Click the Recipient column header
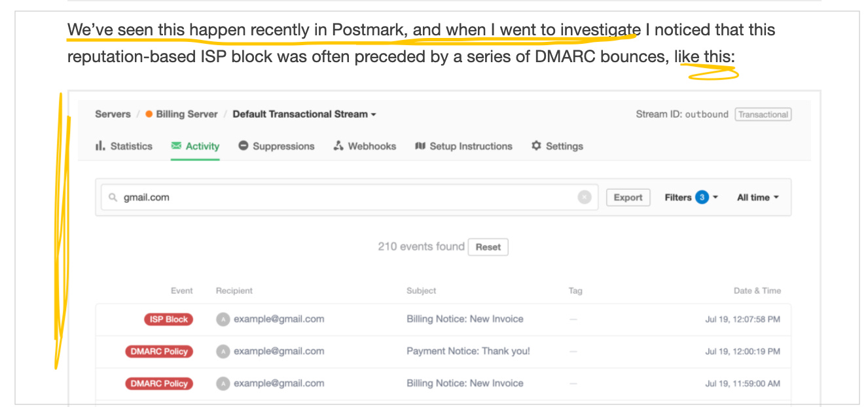Screen dimensions: 868x407 (x=234, y=291)
